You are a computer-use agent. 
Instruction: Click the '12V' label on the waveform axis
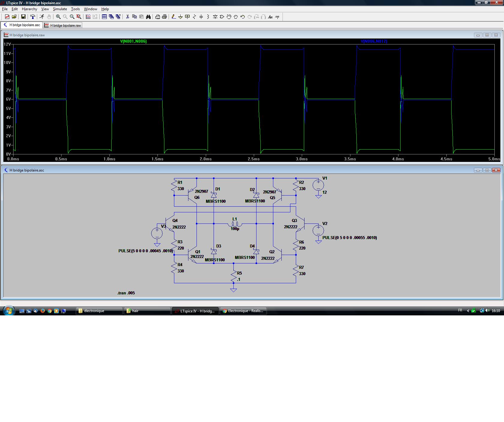tap(7, 44)
